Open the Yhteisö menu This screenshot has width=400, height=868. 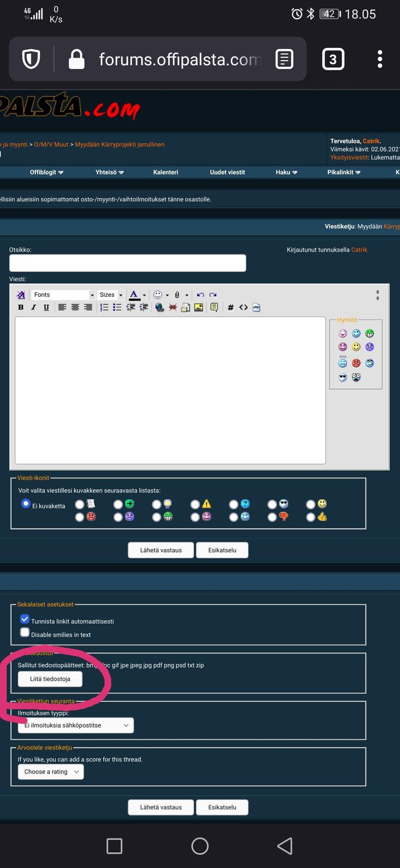click(x=109, y=172)
